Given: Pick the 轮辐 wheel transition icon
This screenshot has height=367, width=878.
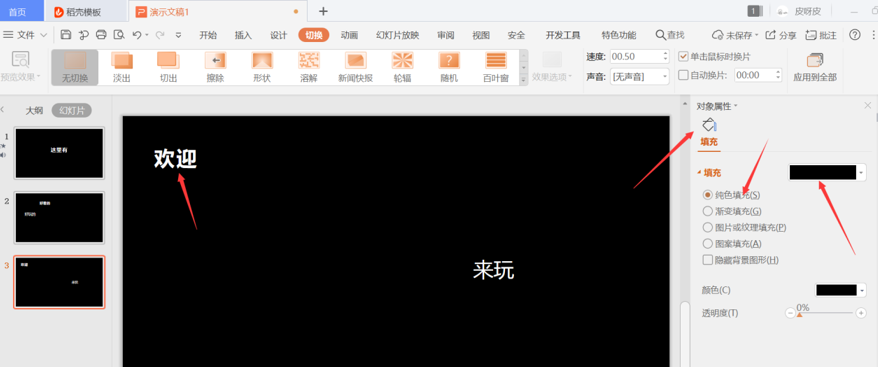Looking at the screenshot, I should pyautogui.click(x=402, y=60).
